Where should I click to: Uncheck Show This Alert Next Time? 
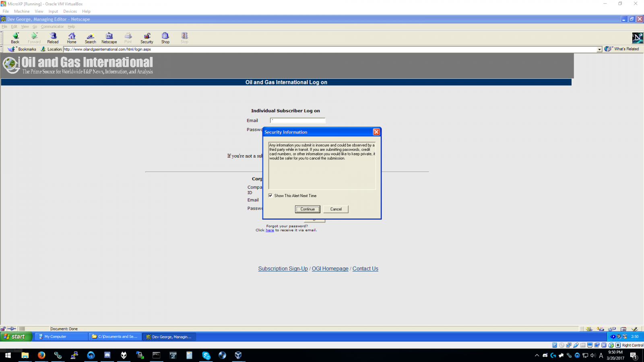(270, 195)
